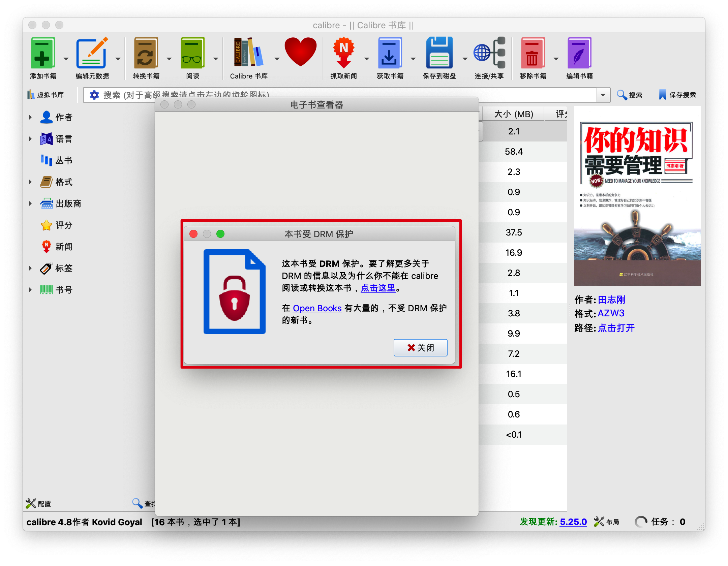The image size is (728, 566).
Task: Open the Read (阅读) glasses icon
Action: pyautogui.click(x=192, y=53)
